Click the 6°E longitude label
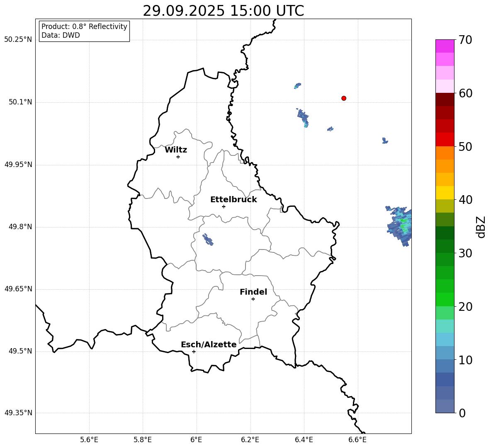This screenshot has width=491, height=448. [x=196, y=440]
